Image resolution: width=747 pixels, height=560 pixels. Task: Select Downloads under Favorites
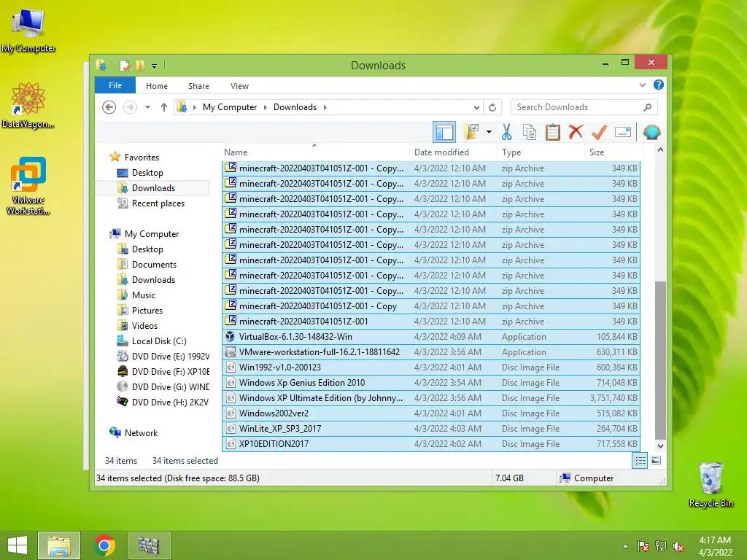pyautogui.click(x=153, y=187)
